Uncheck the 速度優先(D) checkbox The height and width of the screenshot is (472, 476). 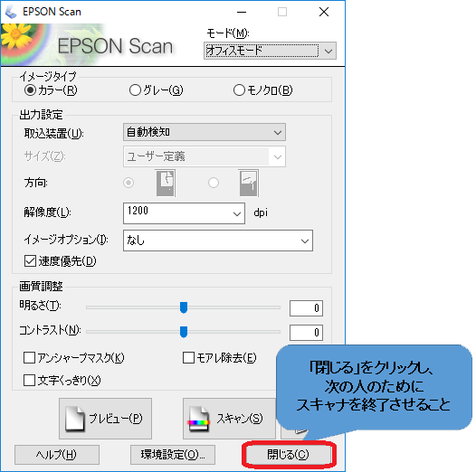[x=30, y=261]
